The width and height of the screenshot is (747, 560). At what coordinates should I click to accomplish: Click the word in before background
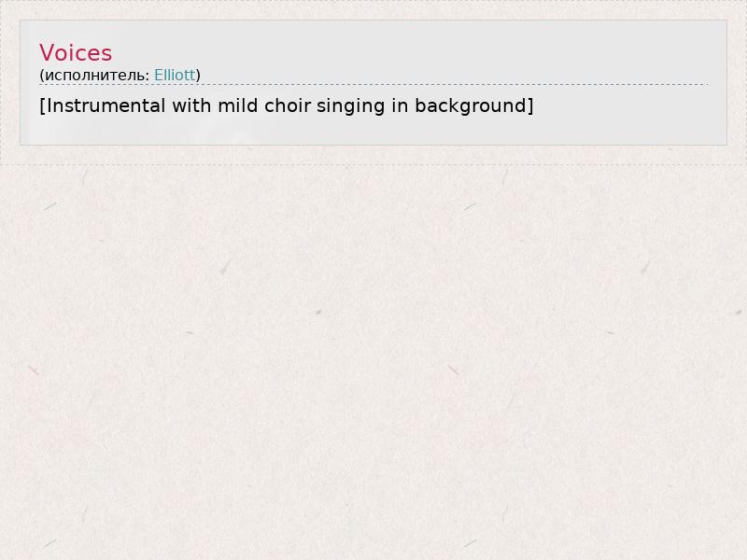400,105
